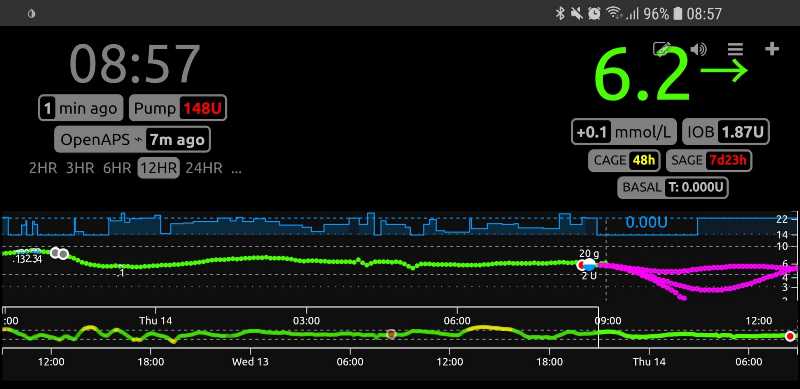Viewport: 800px width, 389px height.
Task: Select the 3HR chart range
Action: [x=80, y=168]
